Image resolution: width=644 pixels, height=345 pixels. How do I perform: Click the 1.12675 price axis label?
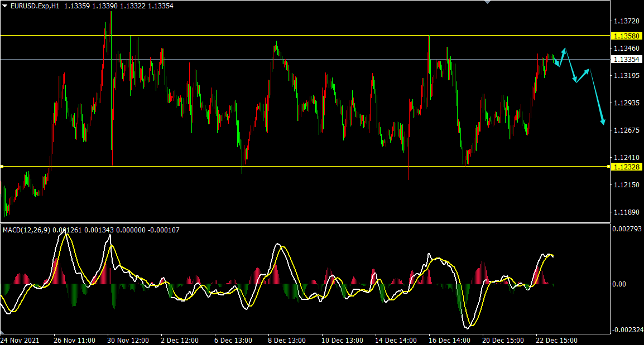(x=627, y=130)
